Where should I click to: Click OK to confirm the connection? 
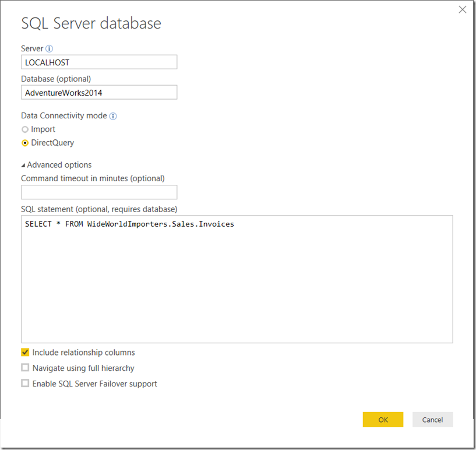[x=383, y=420]
